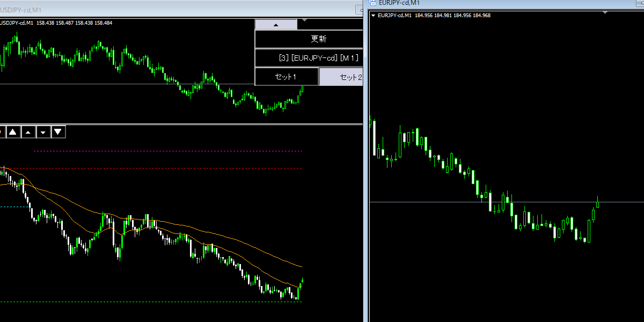This screenshot has width=644, height=322.
Task: Open the dropdown arrow before EURJPY-cd,M1 label
Action: [374, 16]
